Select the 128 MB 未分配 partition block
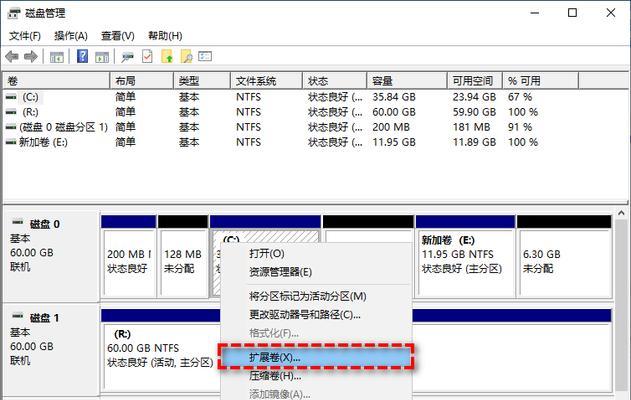This screenshot has height=400, width=631. 183,257
